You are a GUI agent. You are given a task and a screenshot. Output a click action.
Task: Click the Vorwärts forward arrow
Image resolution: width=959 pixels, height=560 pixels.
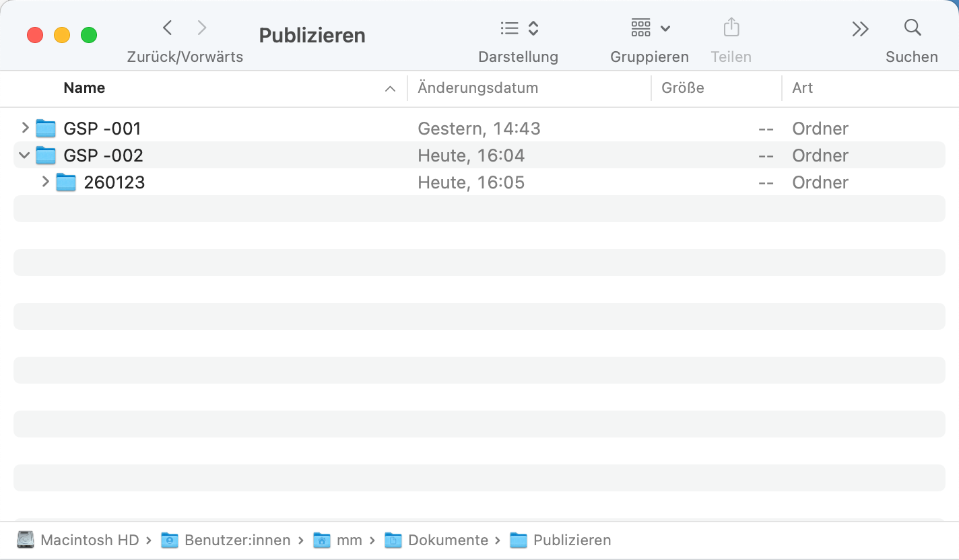202,28
